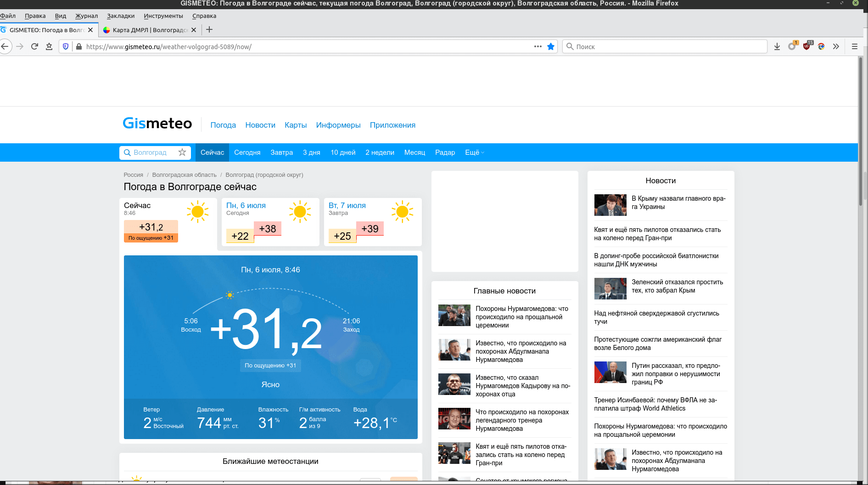Click the Волгоград city search field
This screenshot has height=485, width=868.
[151, 152]
